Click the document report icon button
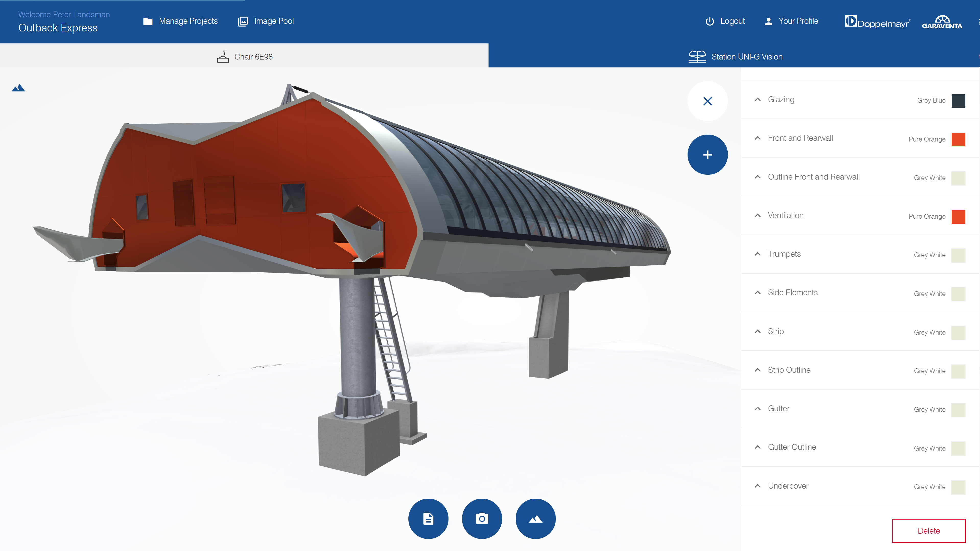 [x=428, y=519]
